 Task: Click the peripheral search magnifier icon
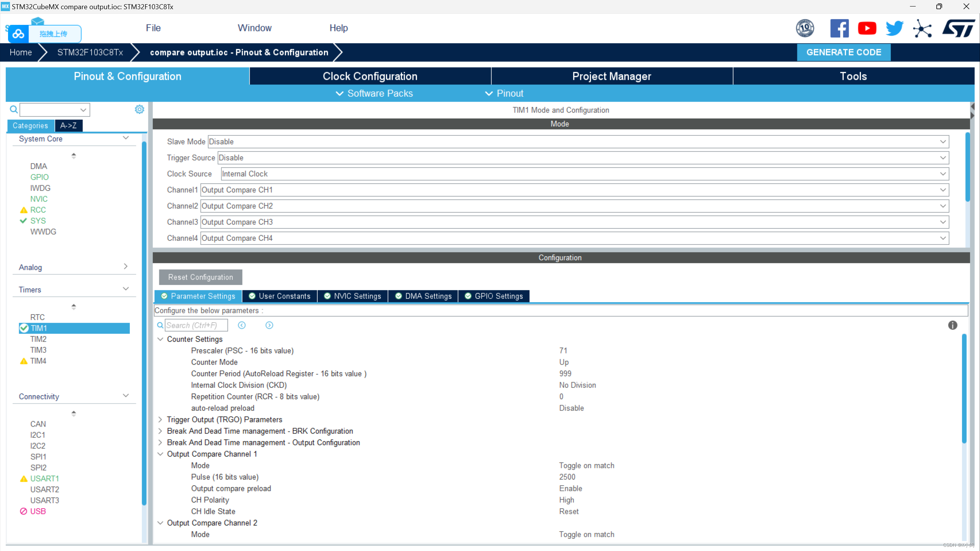tap(14, 110)
